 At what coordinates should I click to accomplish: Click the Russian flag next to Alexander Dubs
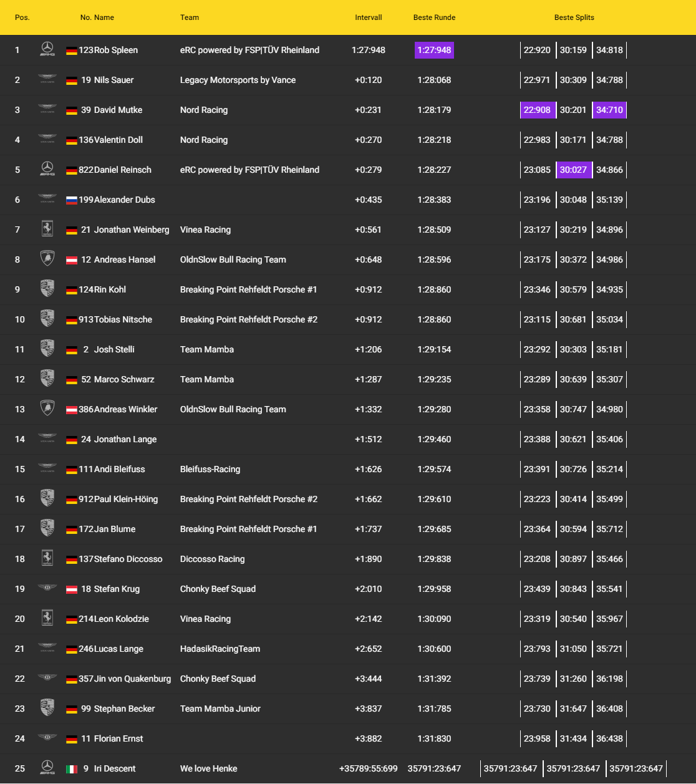point(72,200)
